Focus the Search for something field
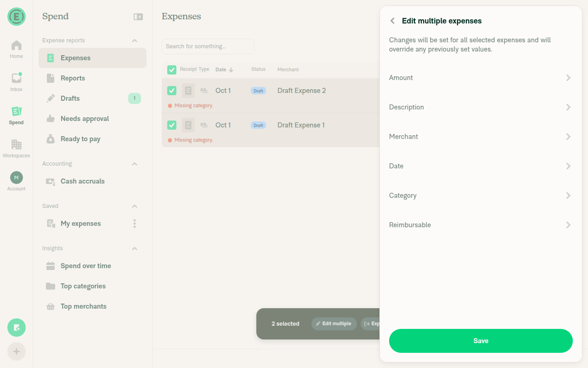The image size is (588, 368). coord(208,46)
